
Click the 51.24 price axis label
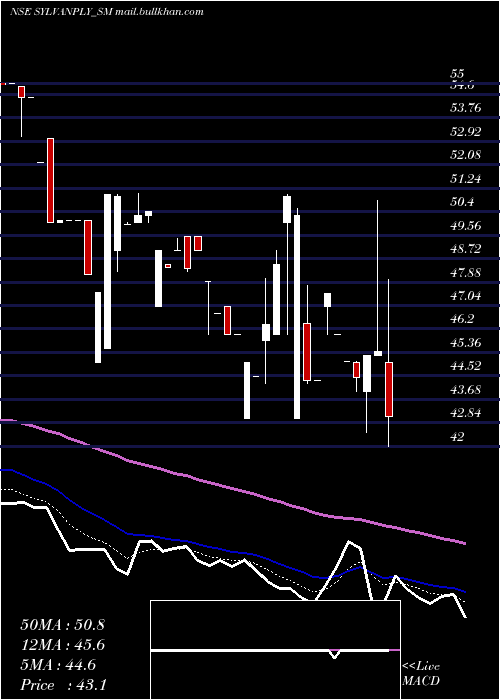coord(466,179)
